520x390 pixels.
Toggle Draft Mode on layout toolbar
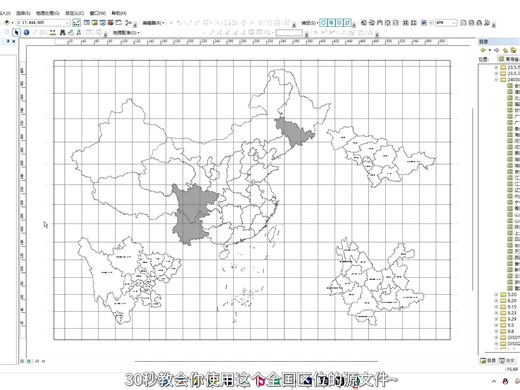pyautogui.click(x=463, y=23)
